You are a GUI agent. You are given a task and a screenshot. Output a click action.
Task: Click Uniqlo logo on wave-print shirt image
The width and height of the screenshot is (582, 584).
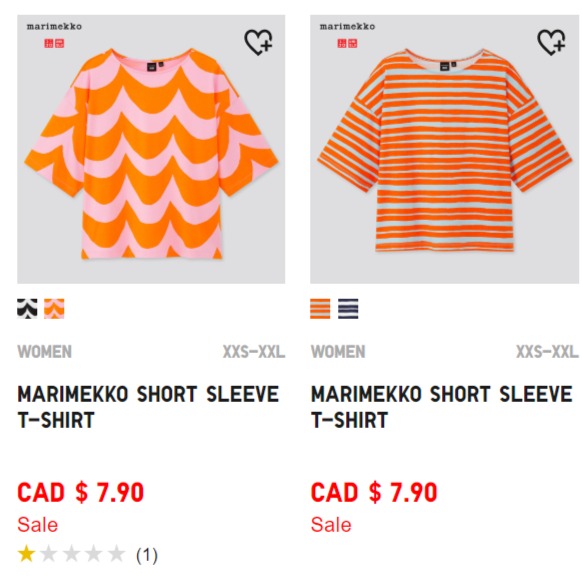tap(54, 44)
